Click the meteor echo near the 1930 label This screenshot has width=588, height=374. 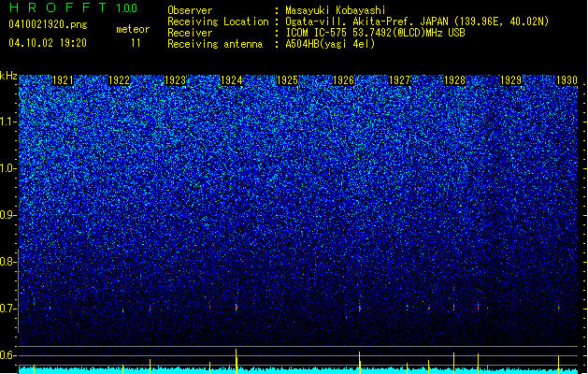[x=559, y=307]
